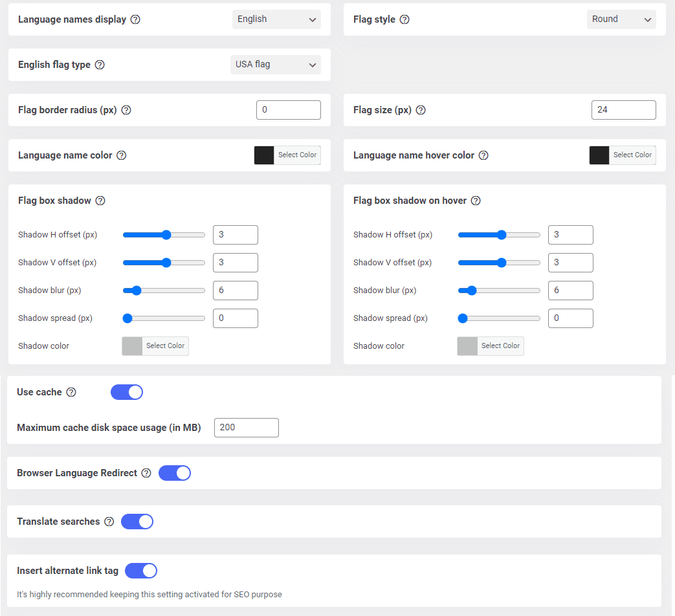
Task: Toggle Insert alternate link tag switch
Action: pyautogui.click(x=141, y=571)
